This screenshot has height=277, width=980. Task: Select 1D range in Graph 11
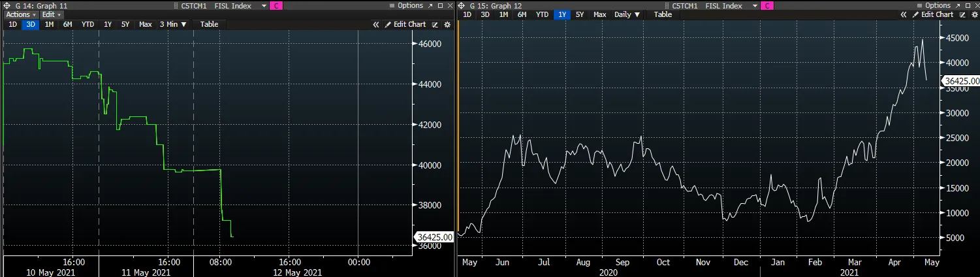click(12, 24)
